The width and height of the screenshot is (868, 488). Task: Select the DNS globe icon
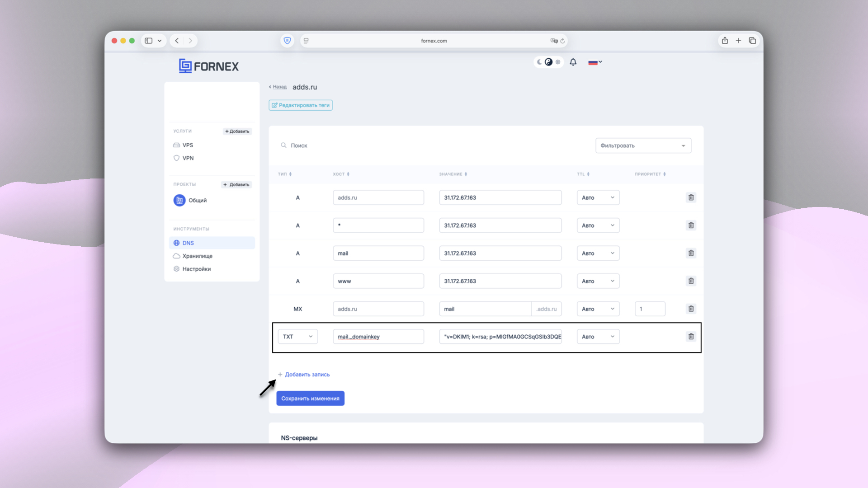[x=177, y=243]
